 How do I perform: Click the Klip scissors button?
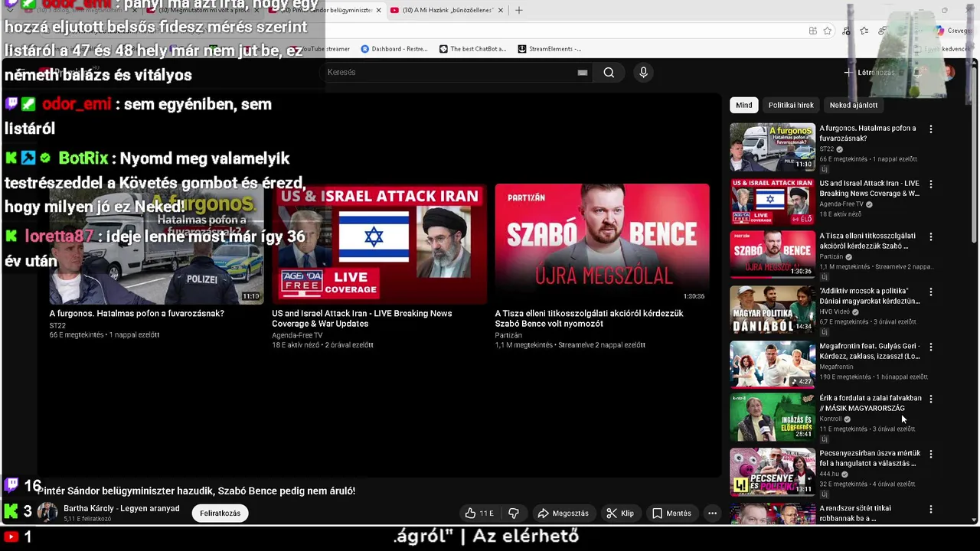(x=620, y=514)
